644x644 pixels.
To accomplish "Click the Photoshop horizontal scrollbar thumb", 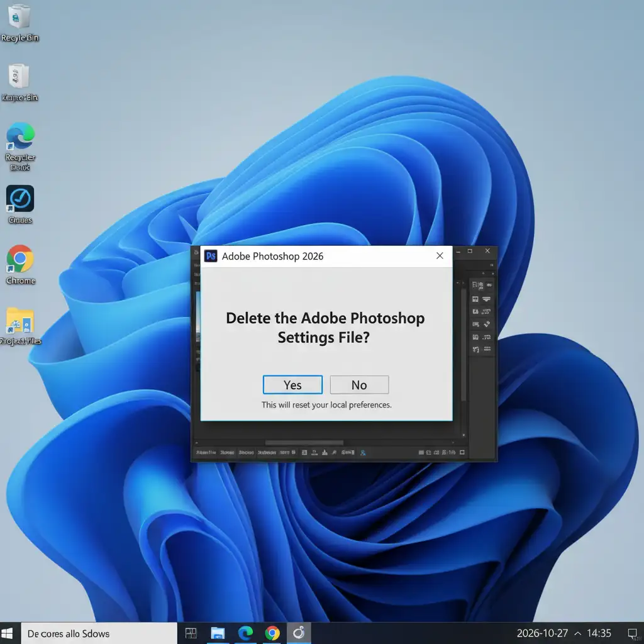I will click(304, 443).
